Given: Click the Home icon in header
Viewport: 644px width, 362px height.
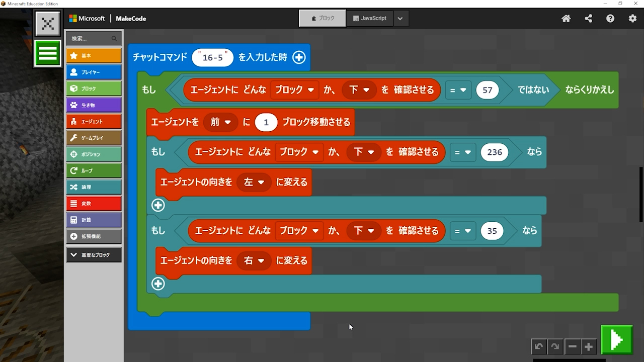Looking at the screenshot, I should click(x=566, y=19).
